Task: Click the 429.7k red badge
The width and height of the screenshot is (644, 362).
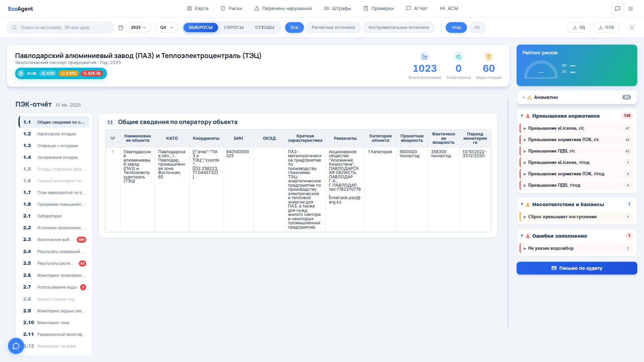Action: click(92, 73)
